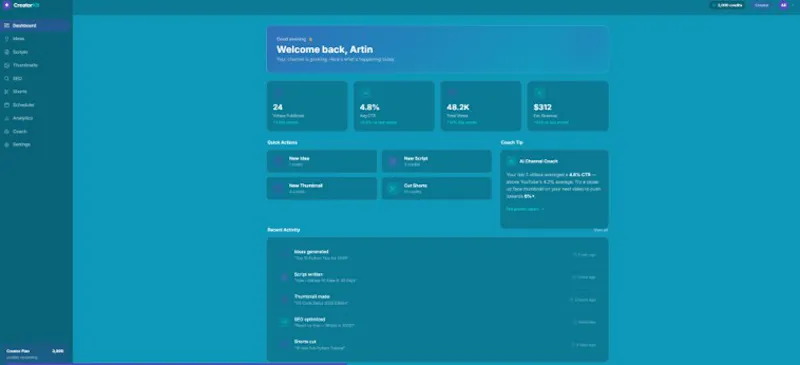This screenshot has width=800, height=365.
Task: Click the "Recent Activity" section heading
Action: pyautogui.click(x=284, y=230)
